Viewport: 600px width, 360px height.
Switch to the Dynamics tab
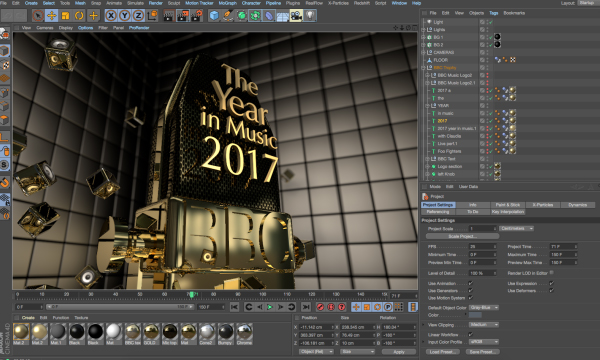click(x=577, y=205)
